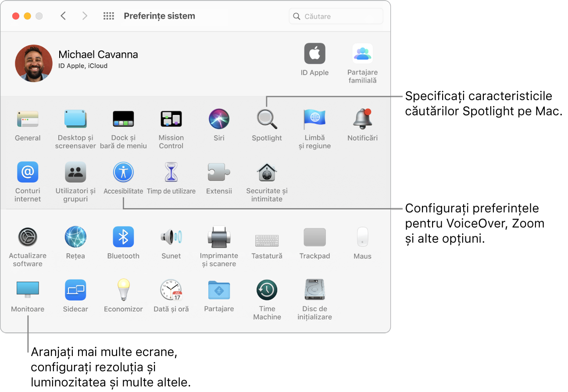Open Sidecar preferences
Screen dimensions: 568x392
[x=75, y=290]
